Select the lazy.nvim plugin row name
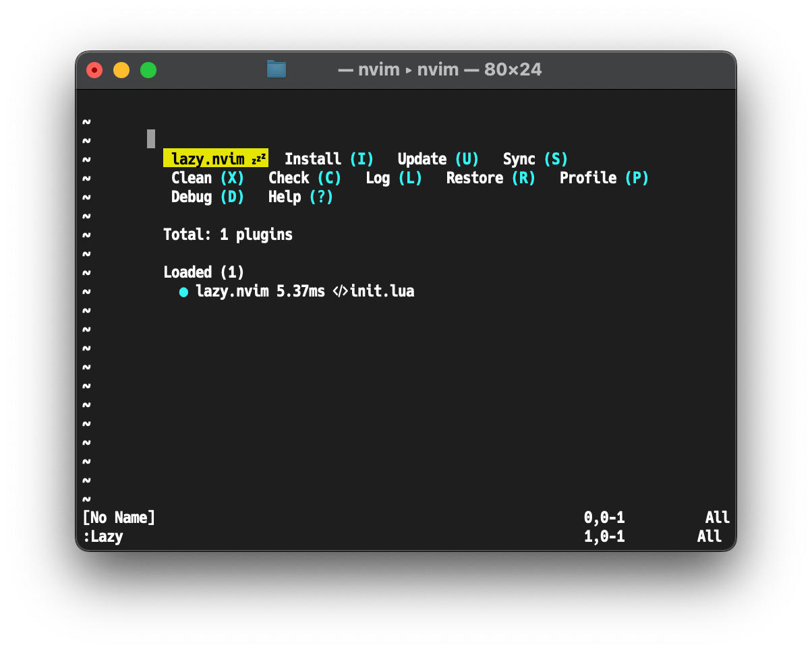This screenshot has height=651, width=812. pos(232,292)
